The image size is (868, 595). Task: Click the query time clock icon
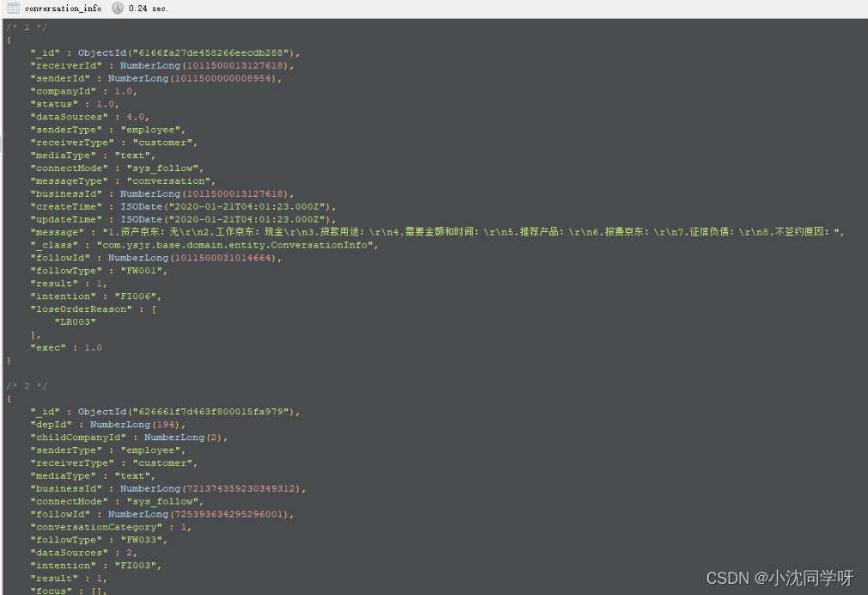click(x=118, y=8)
